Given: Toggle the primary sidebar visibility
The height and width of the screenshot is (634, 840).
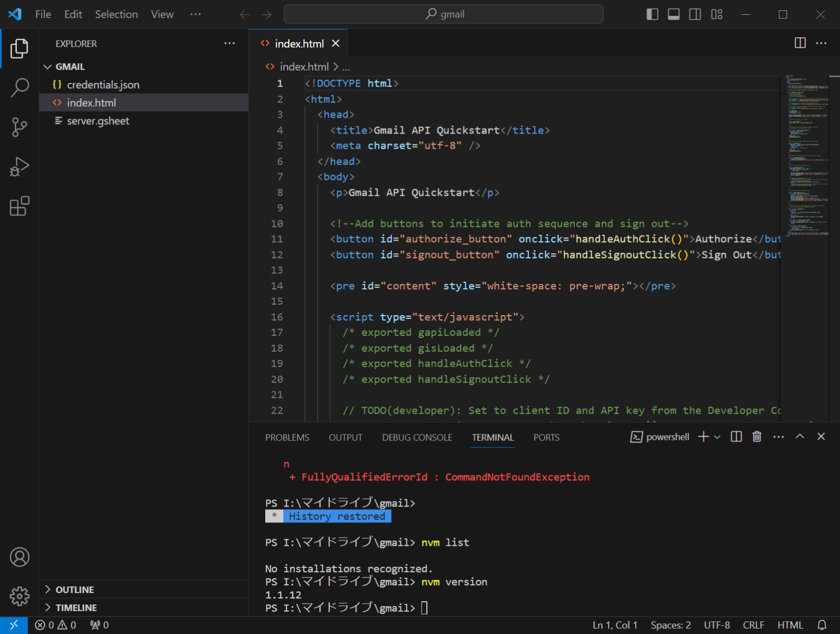Looking at the screenshot, I should (652, 14).
